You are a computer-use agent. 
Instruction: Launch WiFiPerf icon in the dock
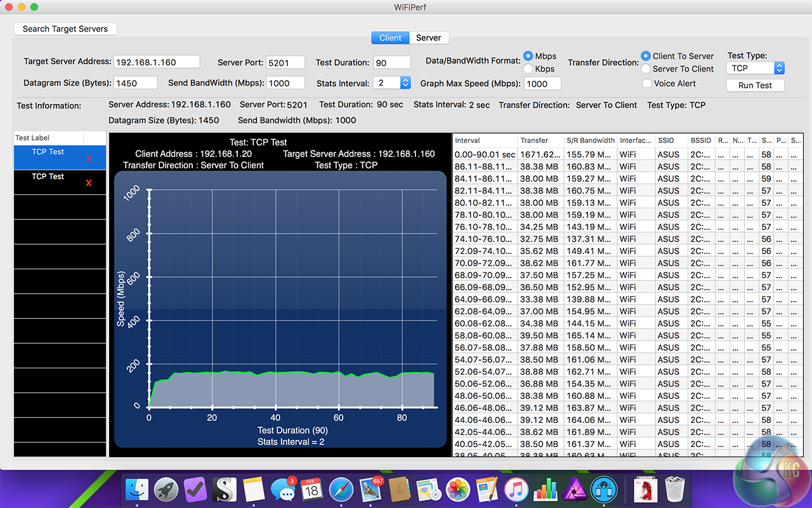pyautogui.click(x=604, y=490)
